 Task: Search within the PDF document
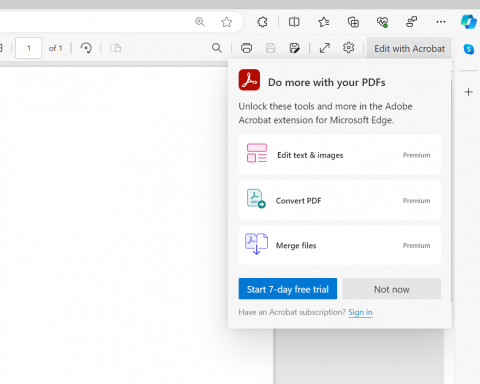[217, 48]
